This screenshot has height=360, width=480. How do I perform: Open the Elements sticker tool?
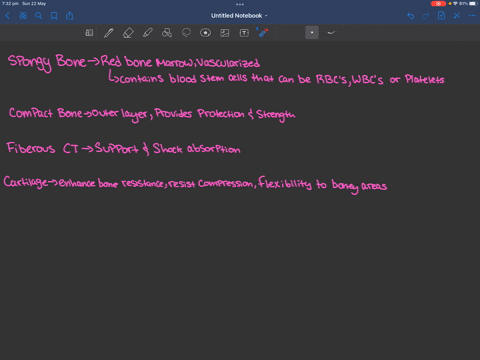click(x=205, y=33)
